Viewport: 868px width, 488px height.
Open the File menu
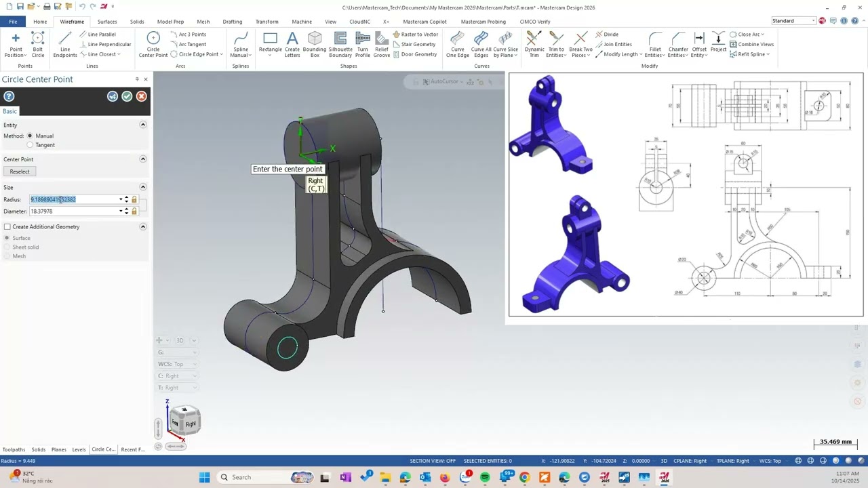pyautogui.click(x=13, y=22)
